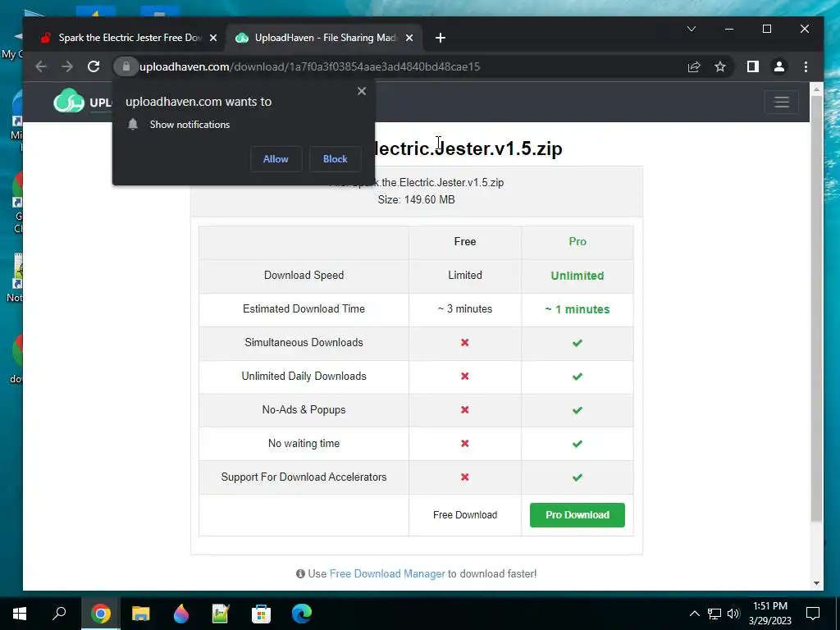Image resolution: width=840 pixels, height=630 pixels.
Task: Click the Free Download text
Action: pos(465,515)
